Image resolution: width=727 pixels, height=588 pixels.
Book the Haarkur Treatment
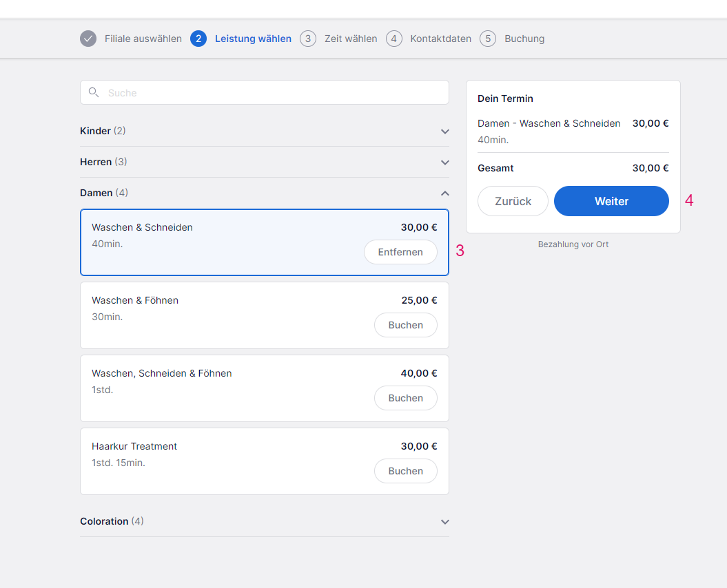(x=405, y=471)
